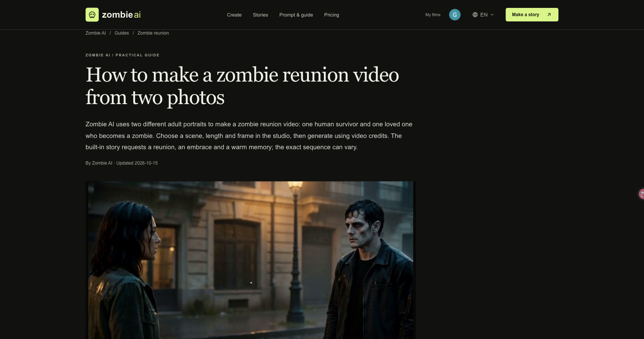Click the zombie skull logo icon
The width and height of the screenshot is (644, 339).
click(x=92, y=15)
